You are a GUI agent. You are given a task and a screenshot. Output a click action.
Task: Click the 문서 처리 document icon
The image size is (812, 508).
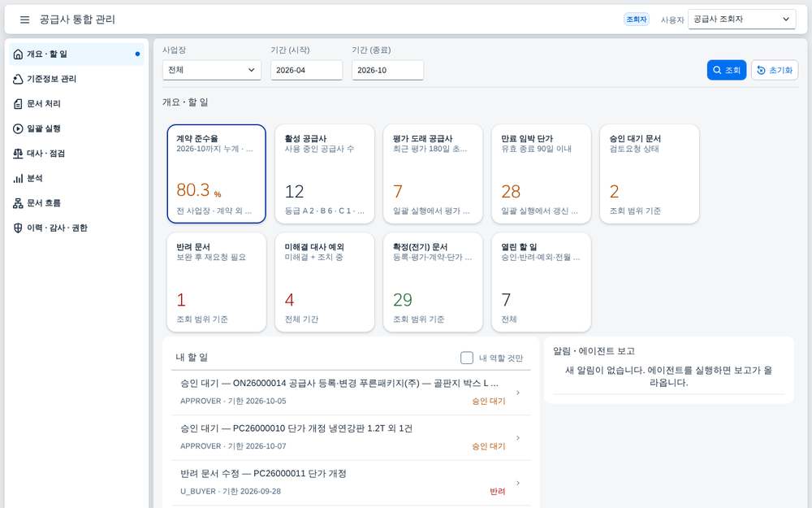pos(18,104)
